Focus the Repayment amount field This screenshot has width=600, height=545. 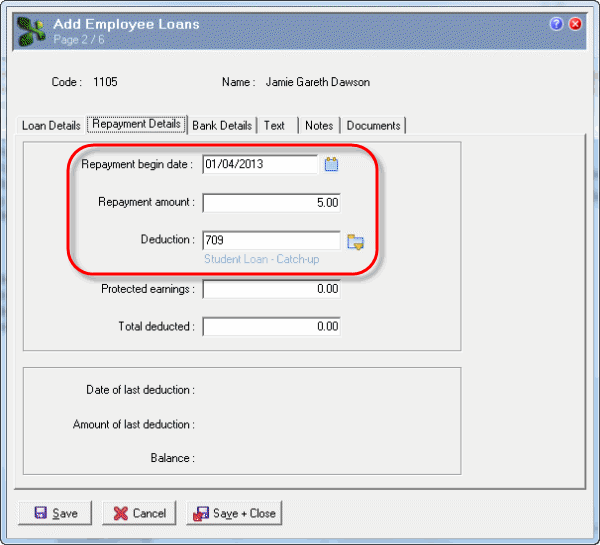click(271, 203)
